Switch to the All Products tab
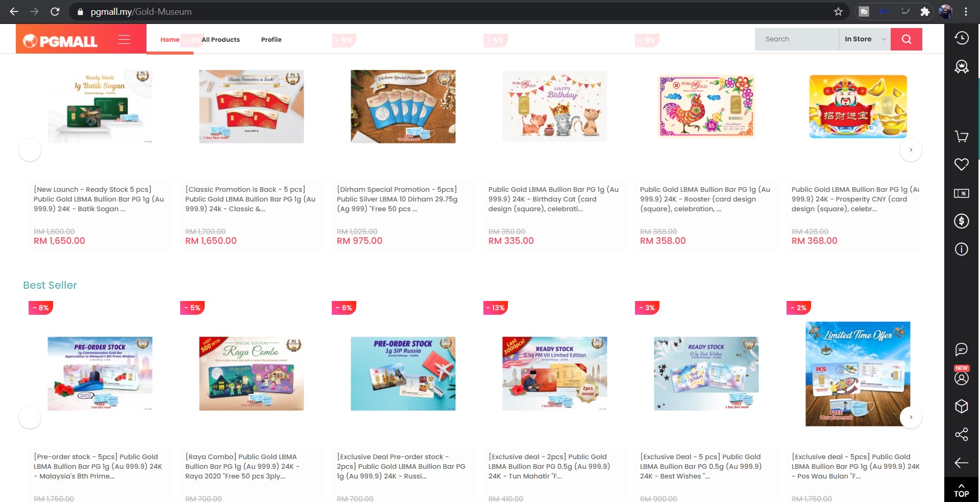Screen dimensions: 980x502 (220, 40)
